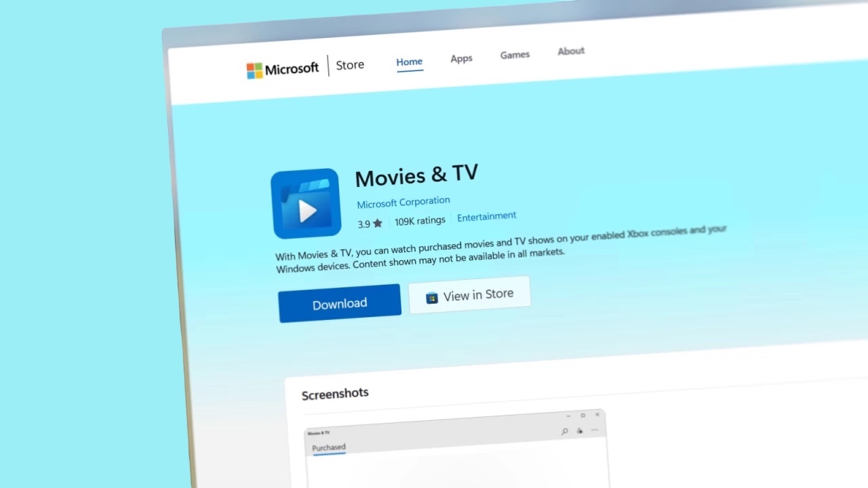Click the app description text

[x=500, y=249]
